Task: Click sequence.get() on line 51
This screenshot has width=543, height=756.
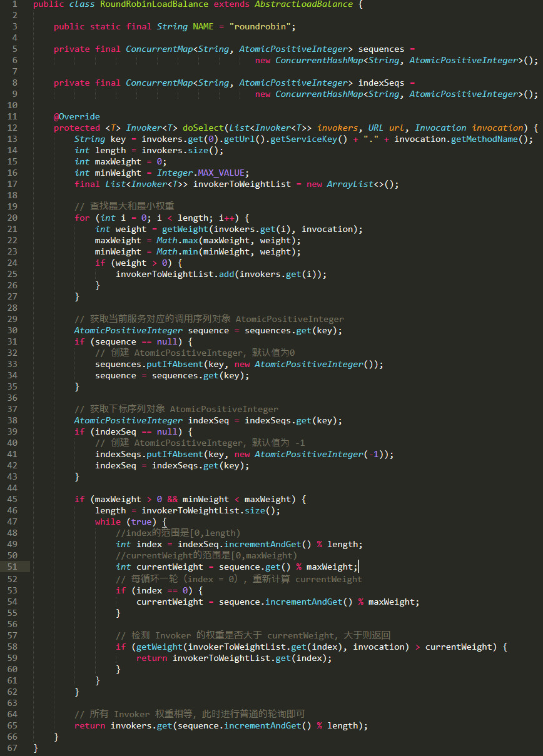Action: click(x=255, y=567)
